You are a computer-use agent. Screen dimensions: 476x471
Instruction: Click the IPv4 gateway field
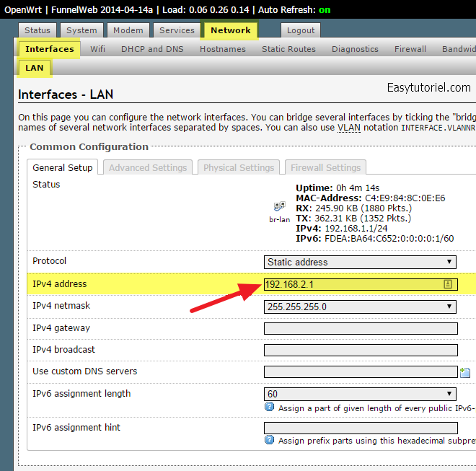point(361,329)
